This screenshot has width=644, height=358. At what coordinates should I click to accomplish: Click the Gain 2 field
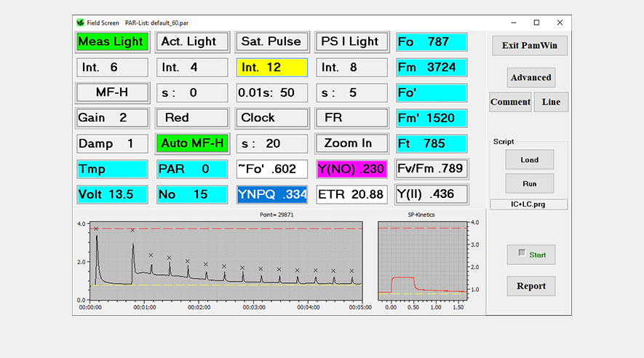[112, 118]
